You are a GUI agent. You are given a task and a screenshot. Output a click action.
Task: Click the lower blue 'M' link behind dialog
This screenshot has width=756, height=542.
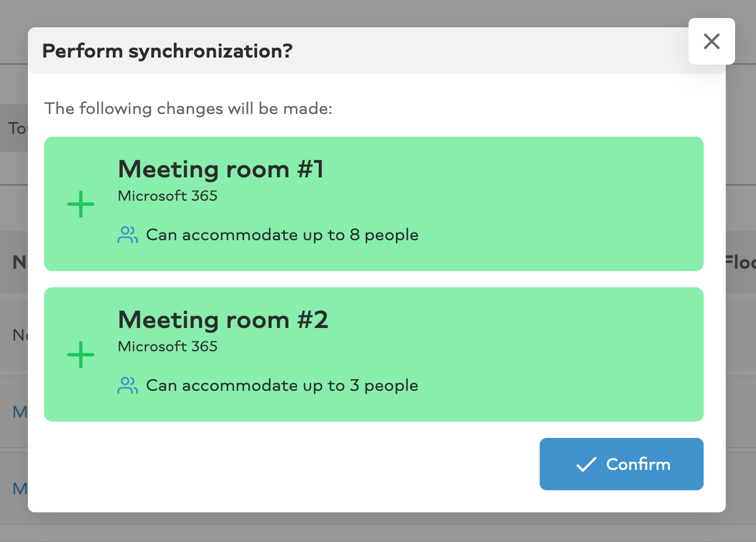point(20,488)
